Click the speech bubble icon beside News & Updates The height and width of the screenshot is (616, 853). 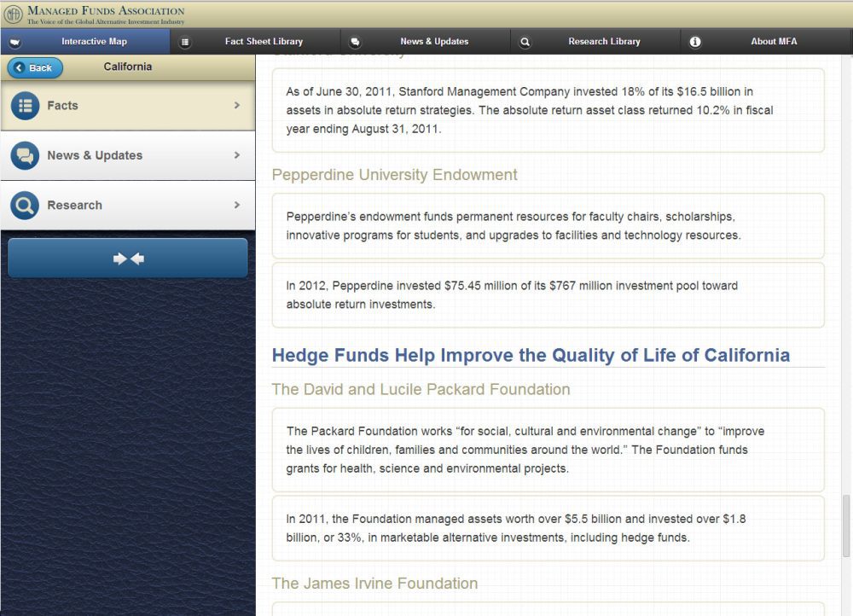[355, 42]
